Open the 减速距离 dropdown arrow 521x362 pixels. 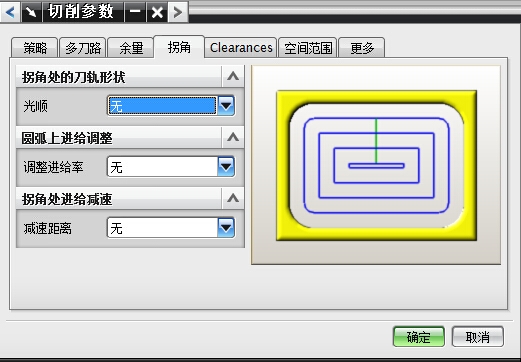(226, 228)
